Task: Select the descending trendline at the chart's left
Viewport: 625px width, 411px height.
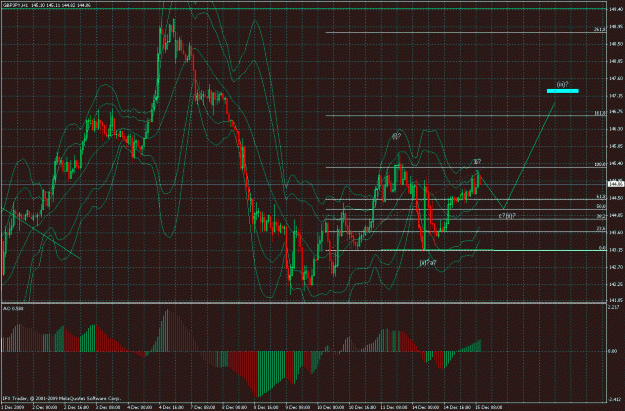Action: tap(41, 234)
